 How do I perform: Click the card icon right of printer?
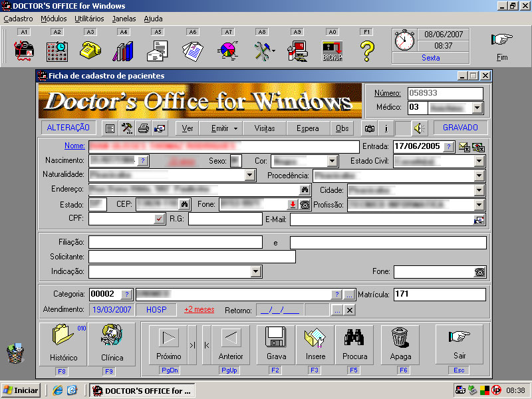(x=160, y=128)
